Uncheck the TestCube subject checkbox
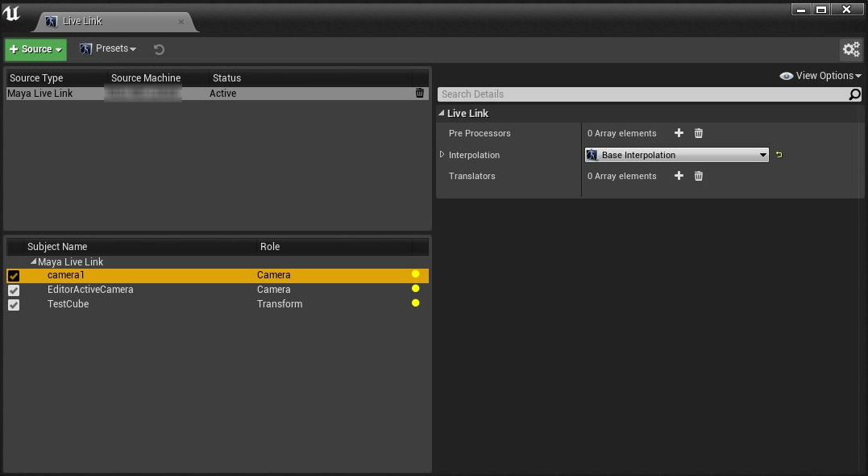 tap(14, 304)
